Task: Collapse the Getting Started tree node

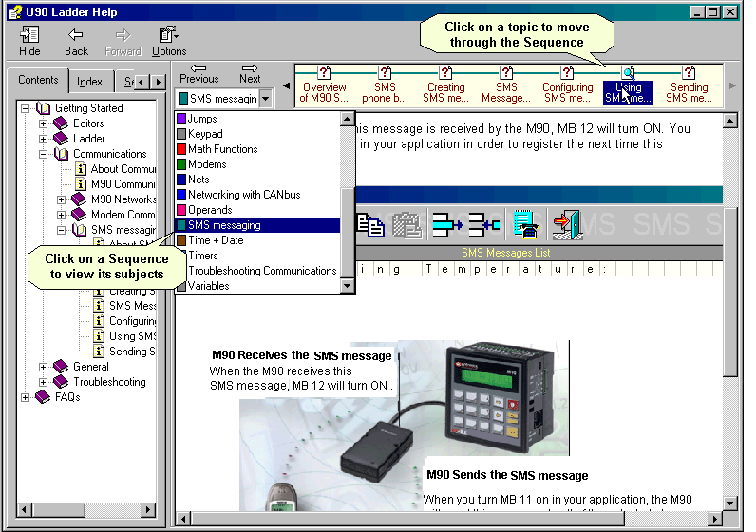Action: (25, 108)
